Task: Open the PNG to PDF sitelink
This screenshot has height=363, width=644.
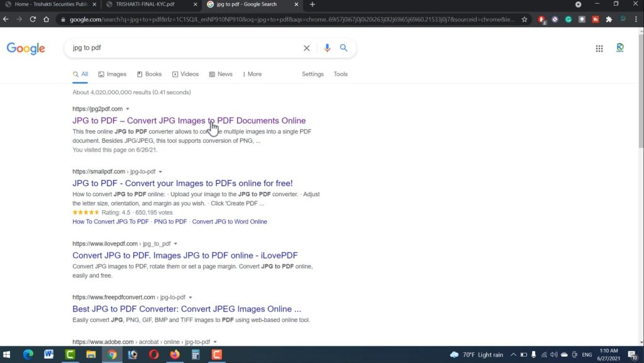Action: 170,221
